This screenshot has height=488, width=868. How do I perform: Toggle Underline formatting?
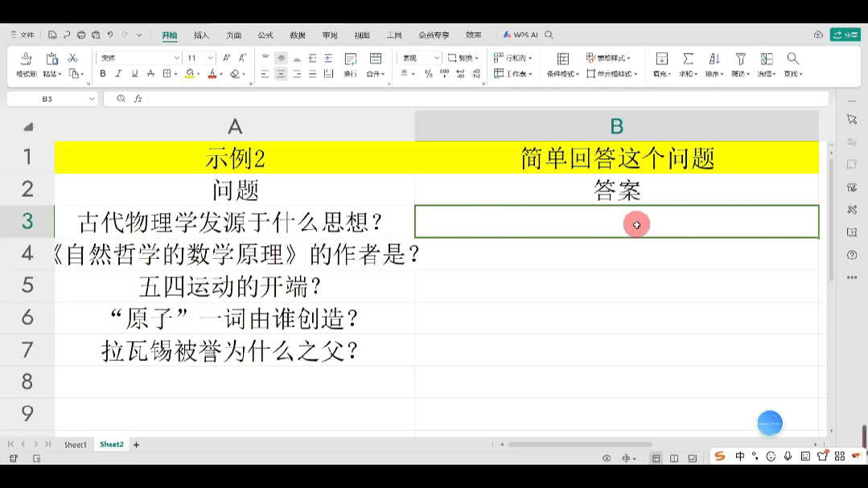click(134, 74)
